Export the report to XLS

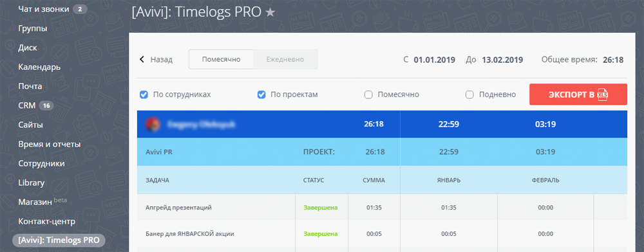578,94
